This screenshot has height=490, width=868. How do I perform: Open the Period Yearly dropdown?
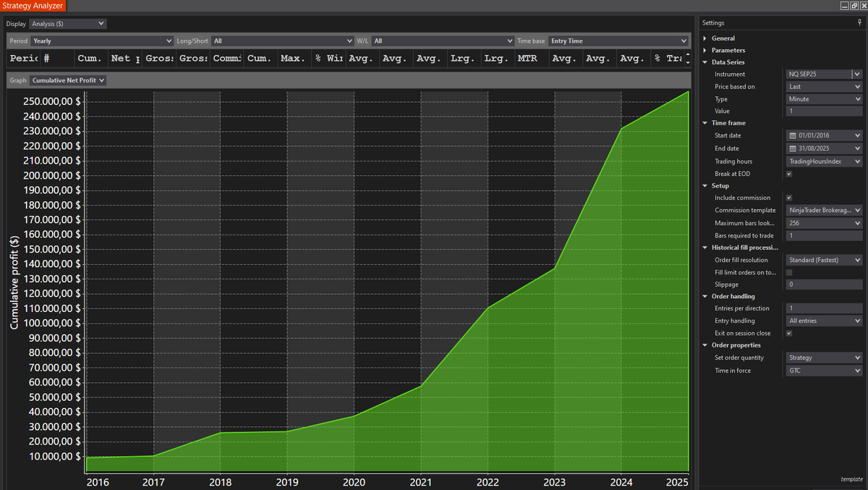(x=102, y=41)
